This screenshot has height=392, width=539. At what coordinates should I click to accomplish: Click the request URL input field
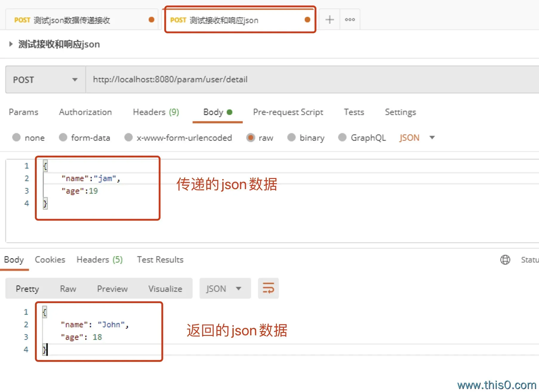(x=298, y=80)
